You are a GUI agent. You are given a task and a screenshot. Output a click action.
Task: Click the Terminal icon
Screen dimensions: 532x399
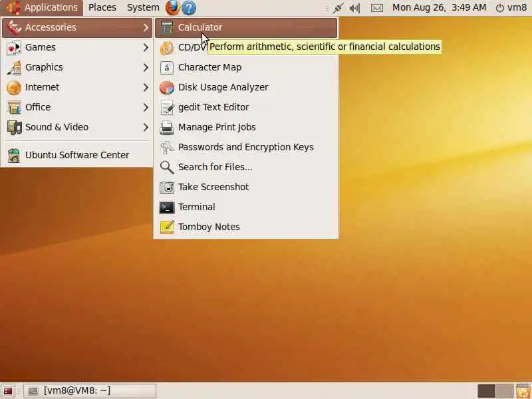(167, 207)
